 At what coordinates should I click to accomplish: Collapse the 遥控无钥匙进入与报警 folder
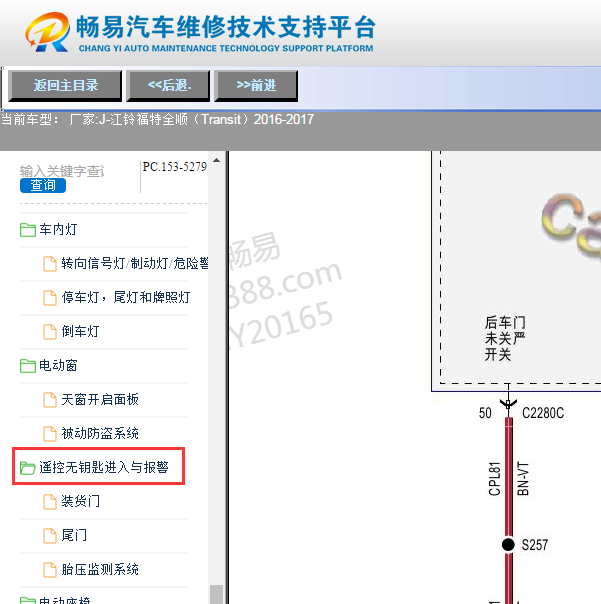[104, 467]
